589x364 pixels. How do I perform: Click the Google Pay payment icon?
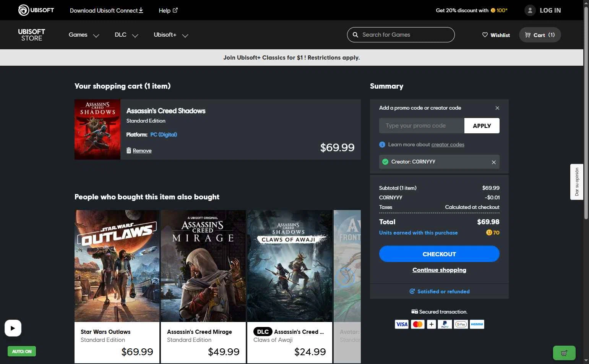tap(461, 324)
